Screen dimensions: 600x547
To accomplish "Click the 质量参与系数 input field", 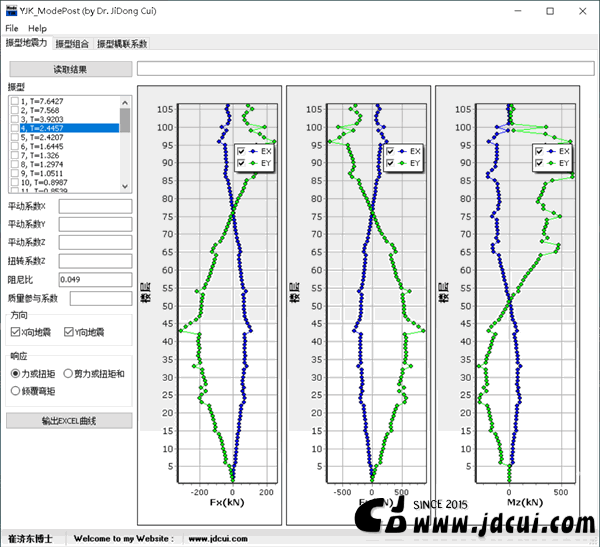I will 101,298.
